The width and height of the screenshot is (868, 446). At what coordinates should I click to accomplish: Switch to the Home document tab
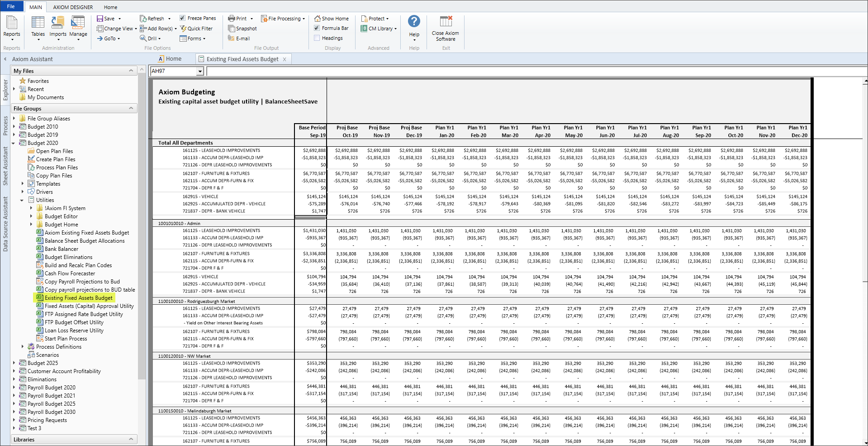tap(170, 59)
